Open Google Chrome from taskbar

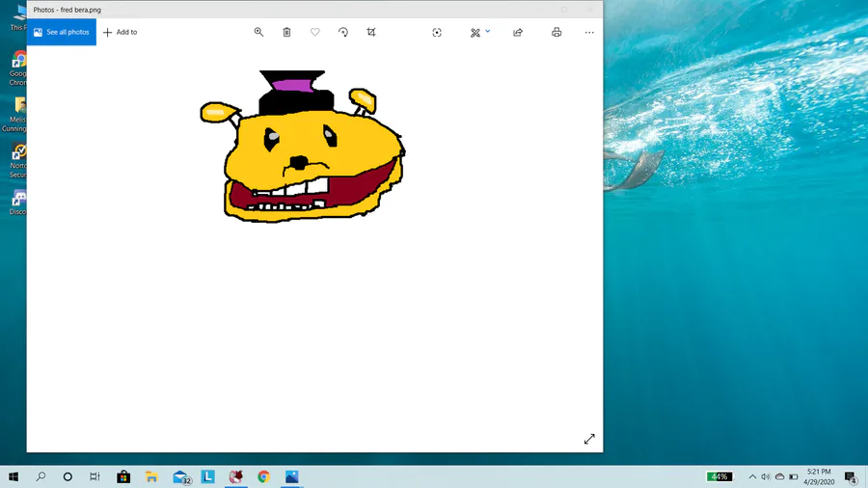[263, 476]
